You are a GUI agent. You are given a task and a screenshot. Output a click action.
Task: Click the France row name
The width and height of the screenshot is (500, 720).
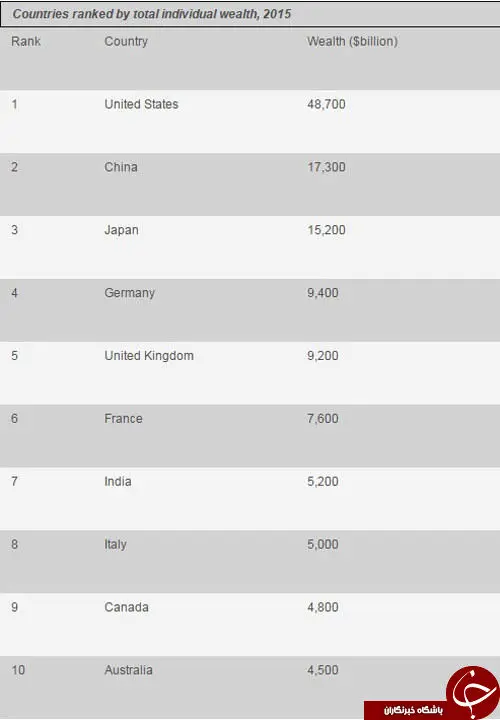point(123,419)
